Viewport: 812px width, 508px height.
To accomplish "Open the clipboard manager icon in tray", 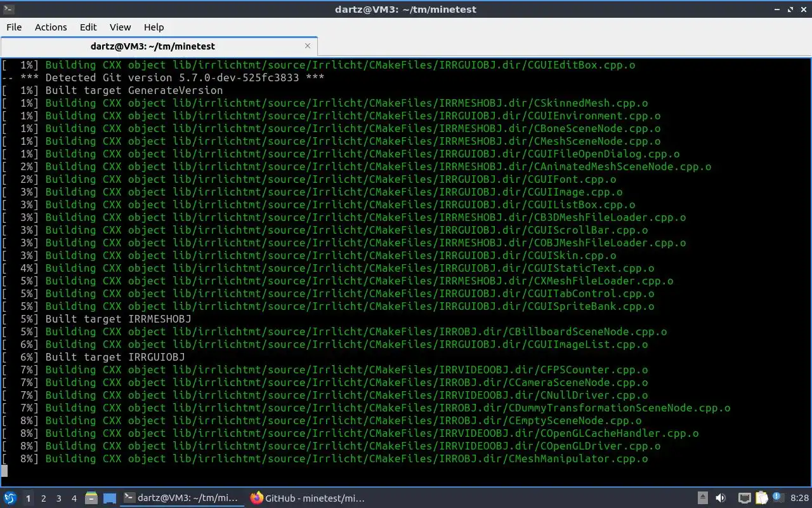I will coord(761,498).
